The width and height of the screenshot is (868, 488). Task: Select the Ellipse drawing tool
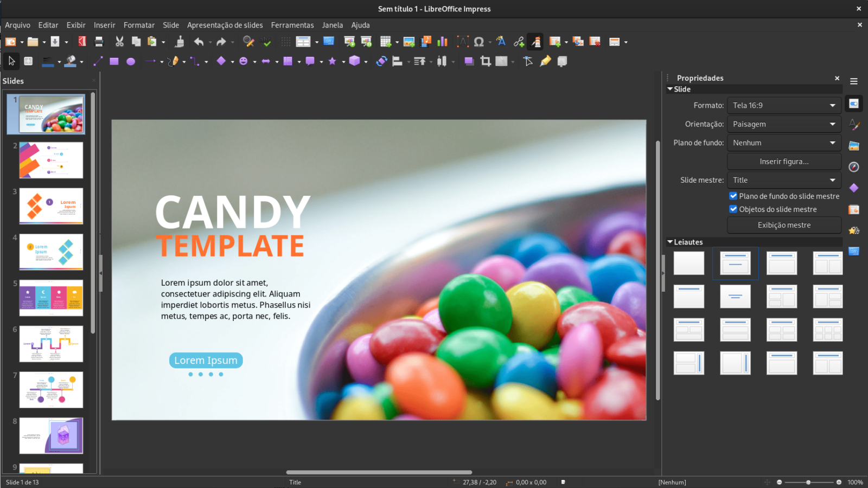(x=131, y=61)
